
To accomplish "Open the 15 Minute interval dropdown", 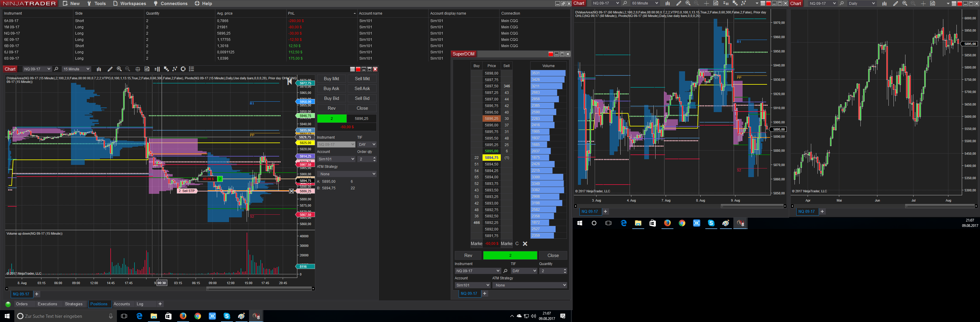I will point(76,69).
